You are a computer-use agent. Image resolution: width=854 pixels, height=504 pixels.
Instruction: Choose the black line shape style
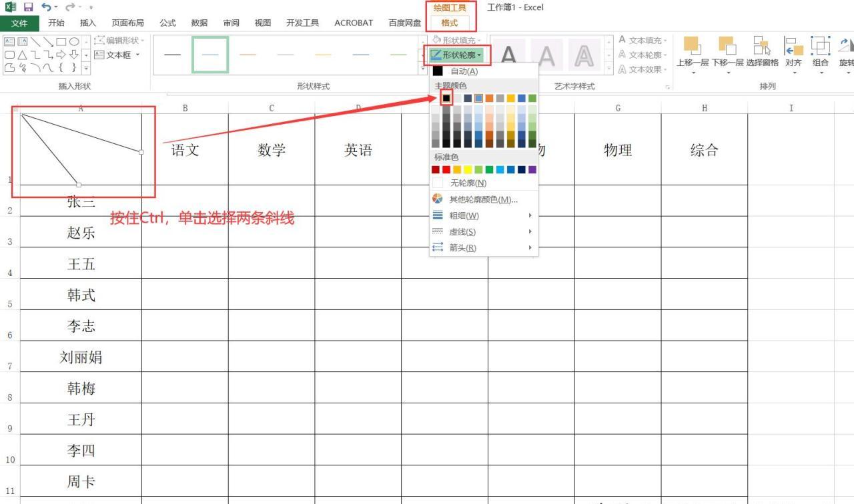172,55
